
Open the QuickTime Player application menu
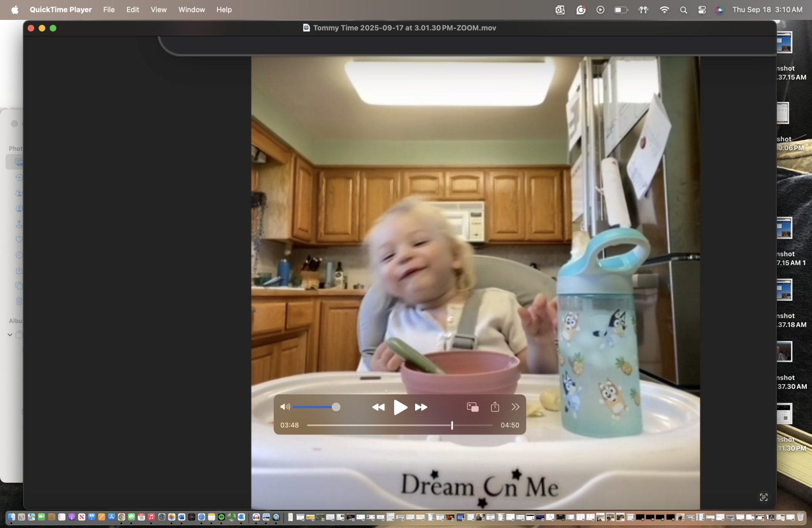click(61, 9)
